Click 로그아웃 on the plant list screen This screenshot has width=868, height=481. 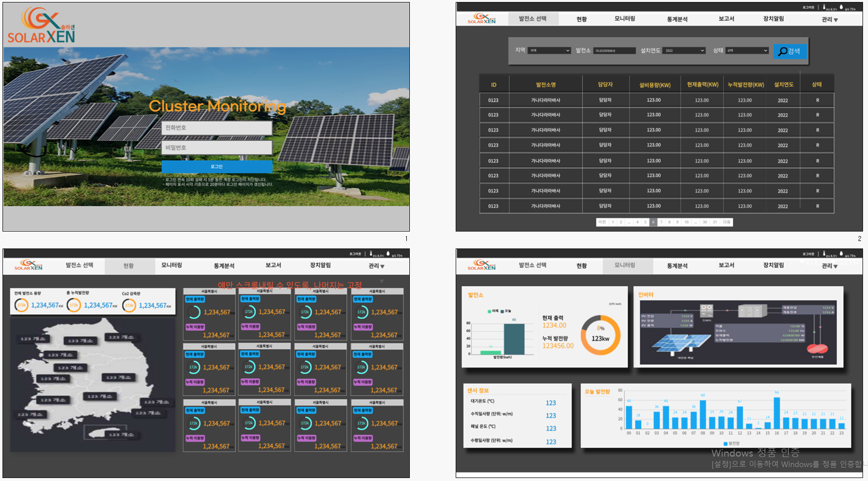(808, 7)
